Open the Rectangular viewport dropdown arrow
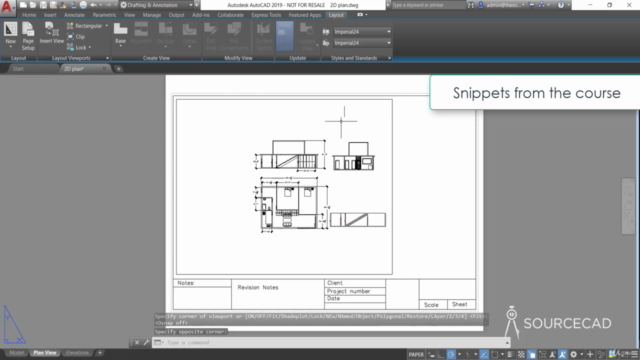This screenshot has width=640, height=360. tap(107, 26)
